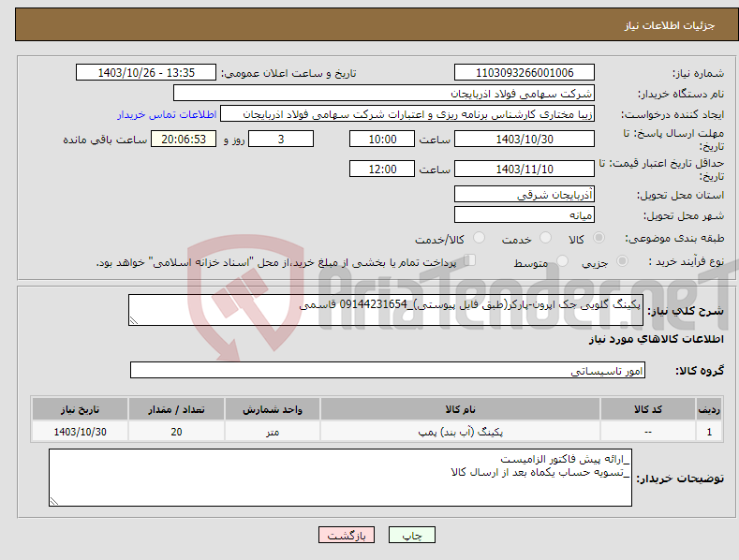Click the quantity cell 20

pyautogui.click(x=176, y=432)
